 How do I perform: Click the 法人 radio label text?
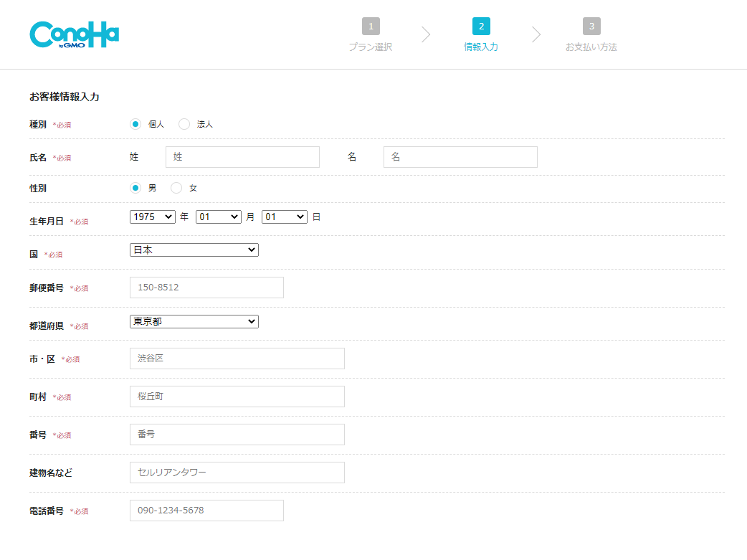(x=205, y=124)
